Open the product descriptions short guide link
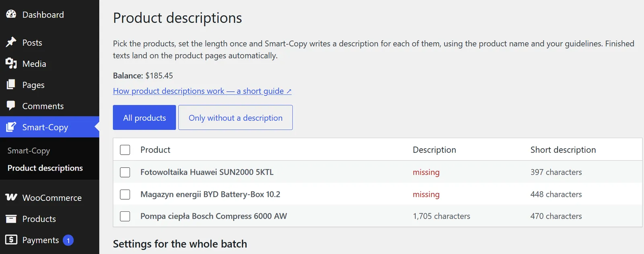The width and height of the screenshot is (644, 254). click(202, 91)
